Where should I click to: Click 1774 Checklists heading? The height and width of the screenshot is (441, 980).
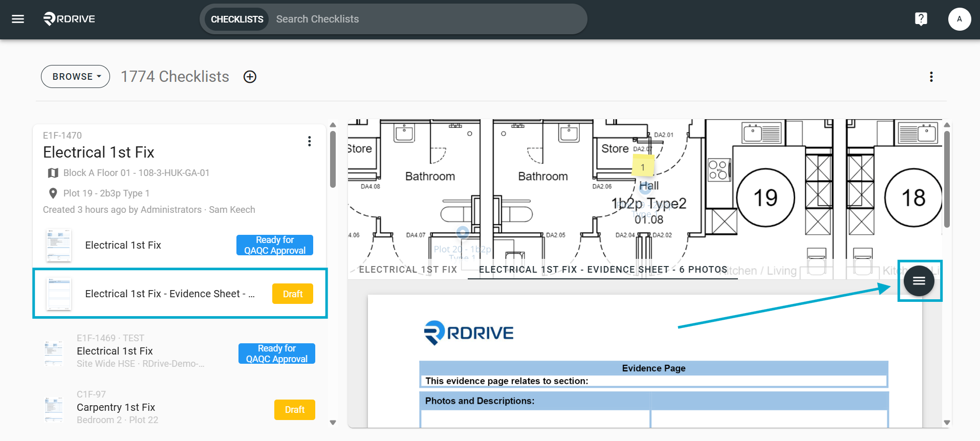pyautogui.click(x=175, y=77)
